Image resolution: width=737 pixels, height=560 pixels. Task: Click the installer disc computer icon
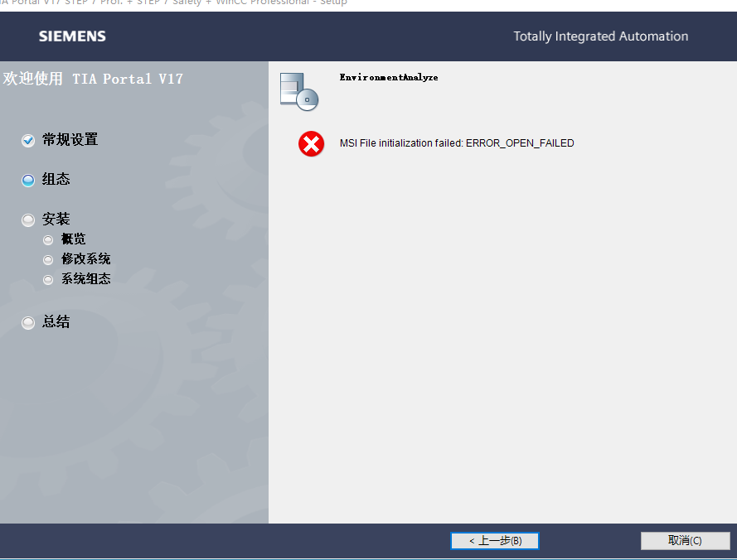point(299,92)
